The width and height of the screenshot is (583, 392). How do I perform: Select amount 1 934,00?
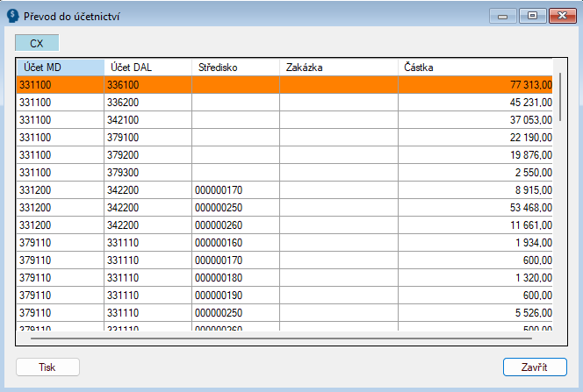pyautogui.click(x=475, y=242)
